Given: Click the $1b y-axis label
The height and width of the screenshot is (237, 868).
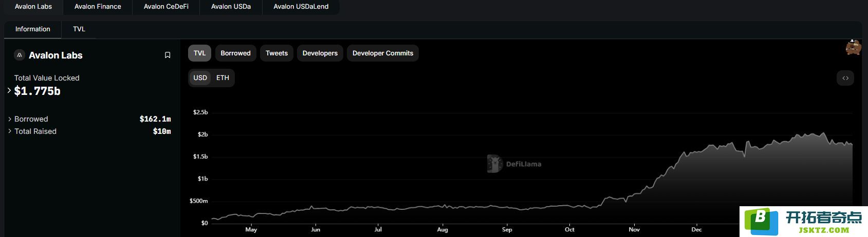Looking at the screenshot, I should (202, 179).
